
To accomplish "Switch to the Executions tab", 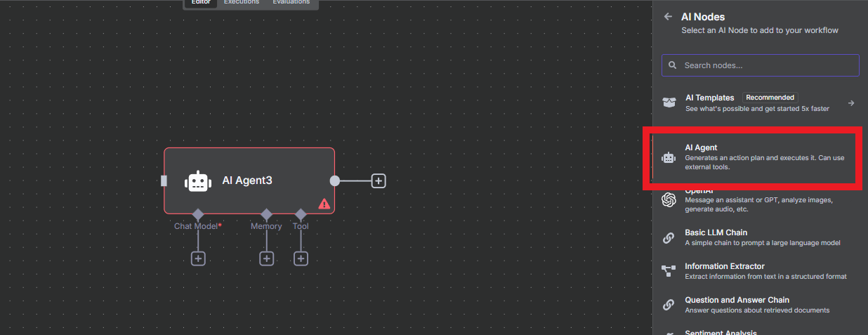I will click(242, 3).
